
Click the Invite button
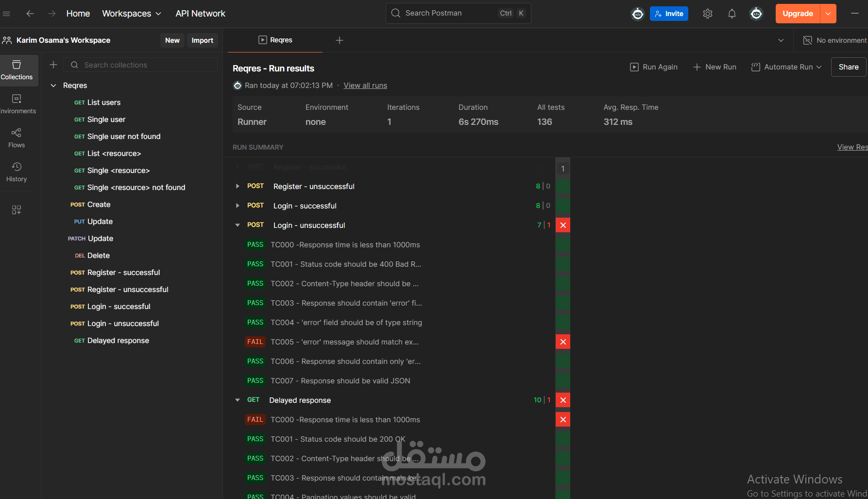(669, 14)
